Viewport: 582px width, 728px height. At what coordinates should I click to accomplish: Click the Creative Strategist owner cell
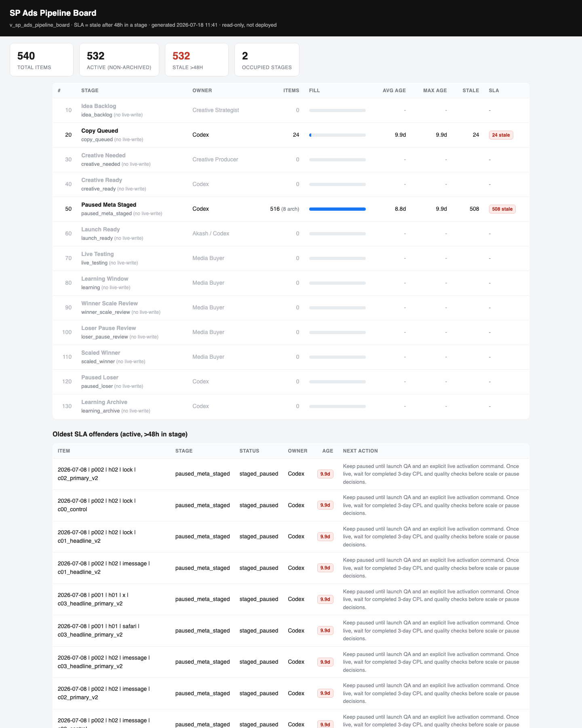coord(215,110)
